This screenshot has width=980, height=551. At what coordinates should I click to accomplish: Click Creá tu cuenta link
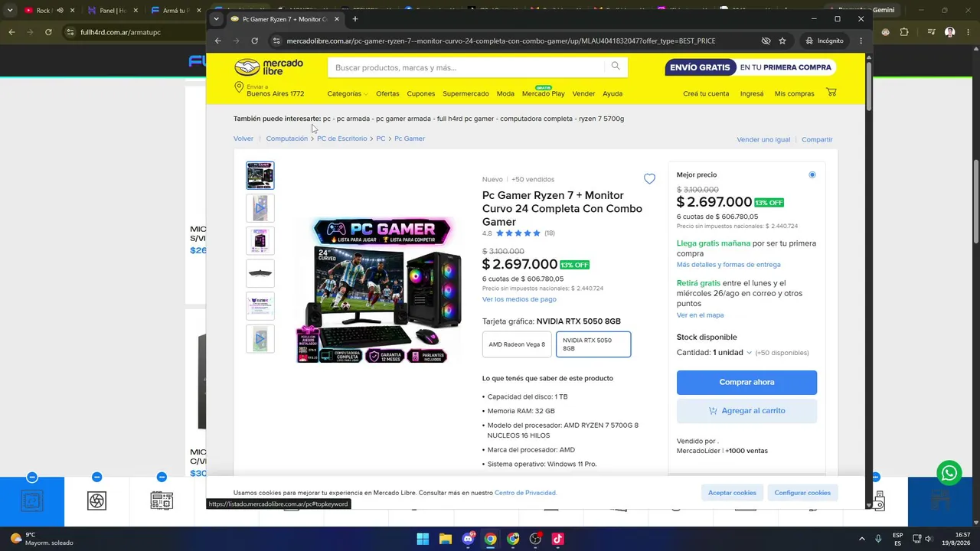[x=706, y=93]
